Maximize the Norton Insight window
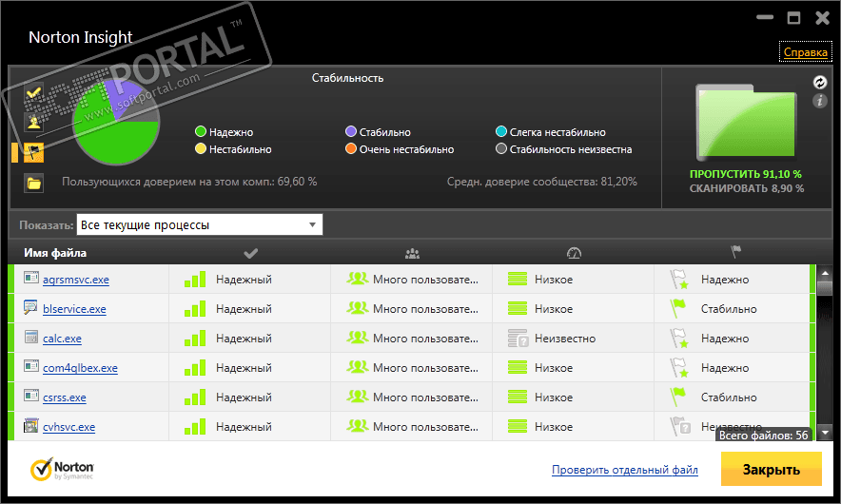The height and width of the screenshot is (504, 841). 793,18
